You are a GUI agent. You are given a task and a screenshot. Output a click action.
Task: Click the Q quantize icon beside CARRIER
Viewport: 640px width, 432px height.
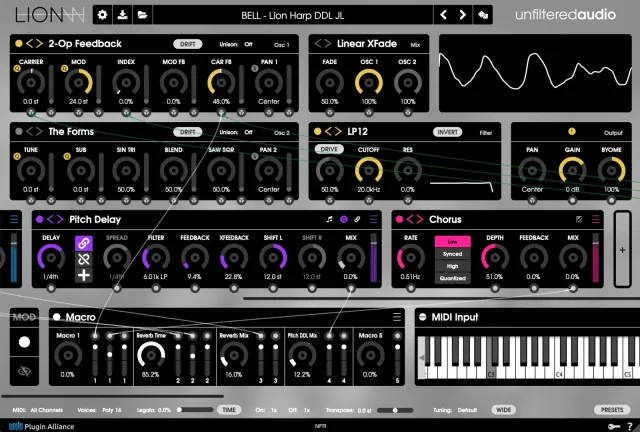point(17,69)
